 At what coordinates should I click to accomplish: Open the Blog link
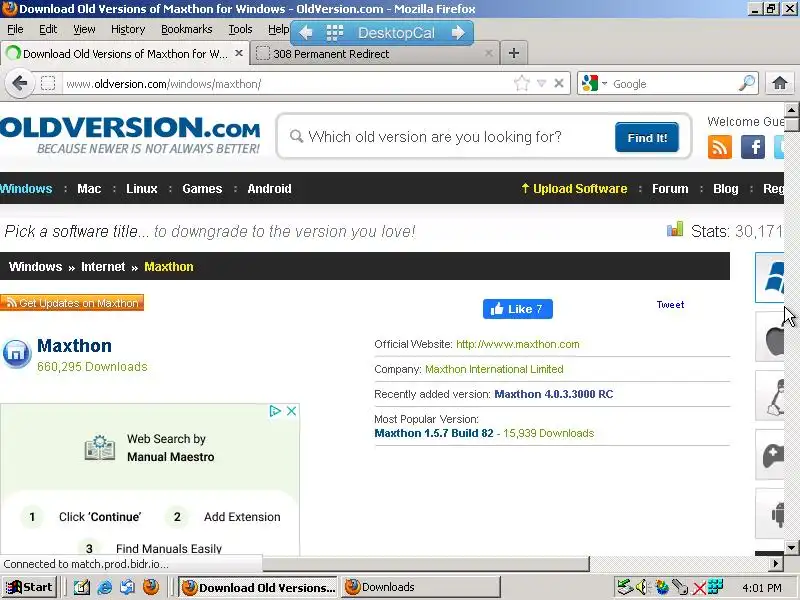pyautogui.click(x=726, y=189)
